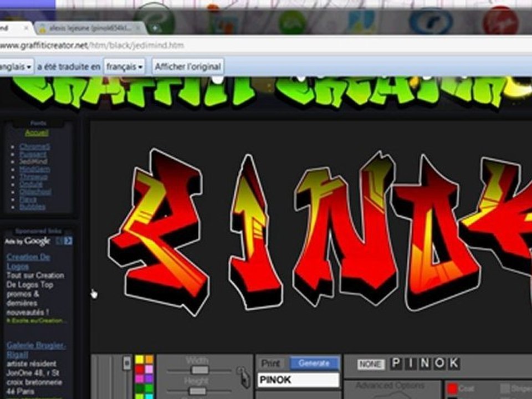Select letter I in the letter selector

click(411, 364)
